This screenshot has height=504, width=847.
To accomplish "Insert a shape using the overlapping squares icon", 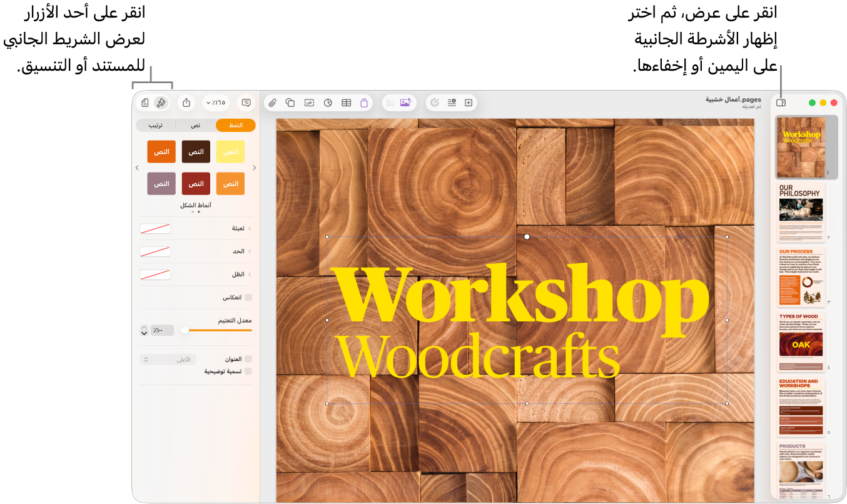I will coord(290,103).
